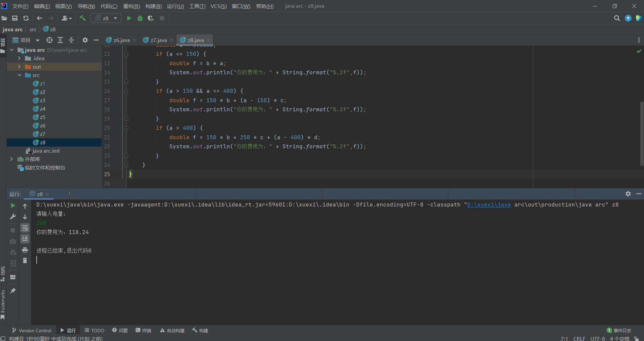
Task: Open the 事件日志 event log
Action: pyautogui.click(x=619, y=331)
